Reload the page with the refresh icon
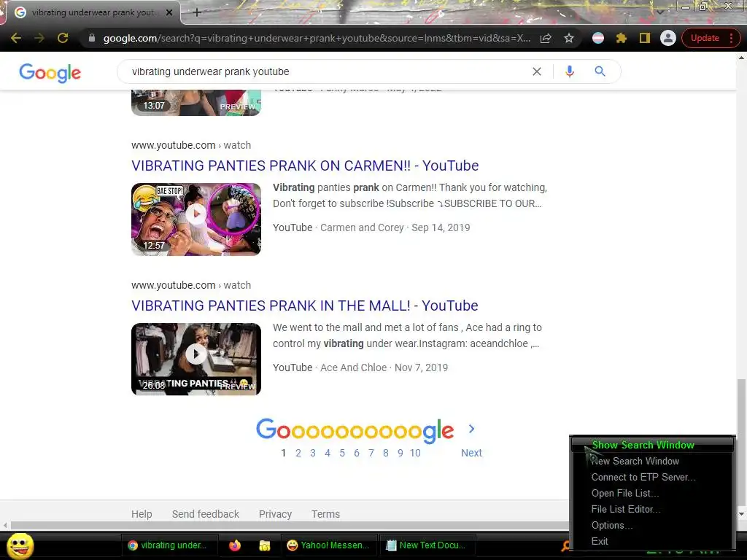This screenshot has width=747, height=560. tap(63, 38)
